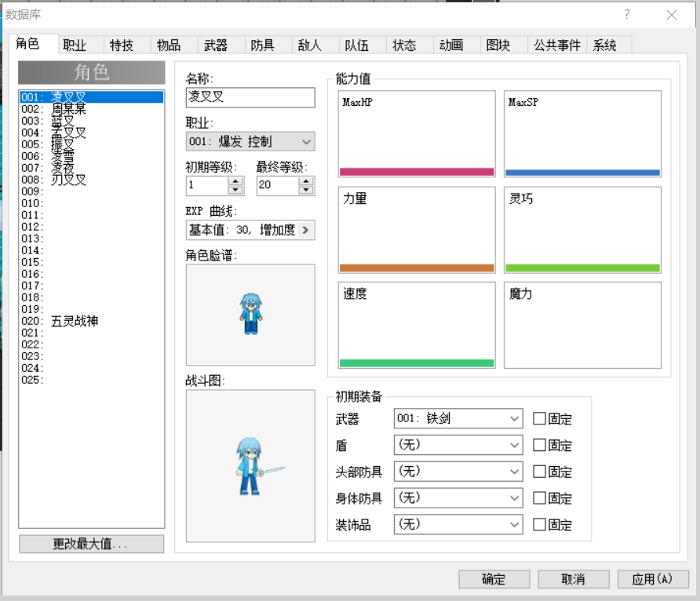Screen dimensions: 700x601
Task: Select character 007: 凌夜
Action: point(92,168)
